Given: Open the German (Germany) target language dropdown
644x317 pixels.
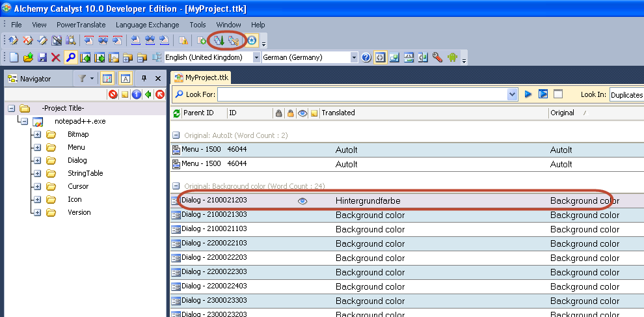Looking at the screenshot, I should [354, 57].
